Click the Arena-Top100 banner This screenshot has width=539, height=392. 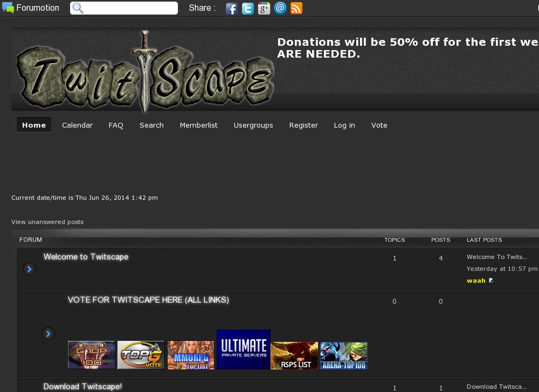pos(344,355)
